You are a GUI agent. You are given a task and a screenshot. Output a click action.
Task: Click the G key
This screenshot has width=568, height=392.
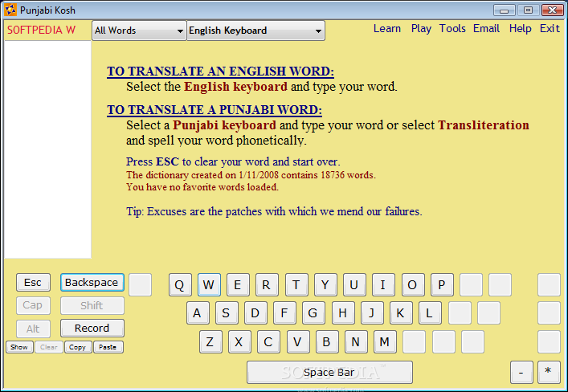pos(313,313)
